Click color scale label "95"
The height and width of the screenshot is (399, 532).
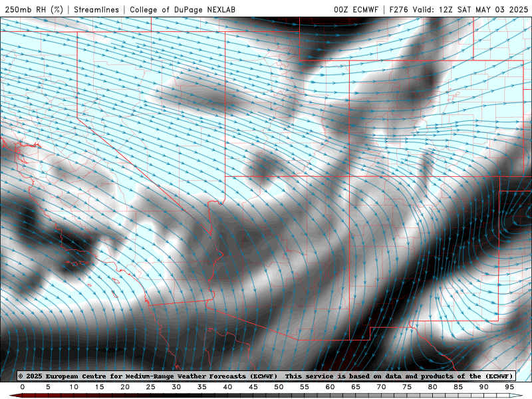click(509, 387)
